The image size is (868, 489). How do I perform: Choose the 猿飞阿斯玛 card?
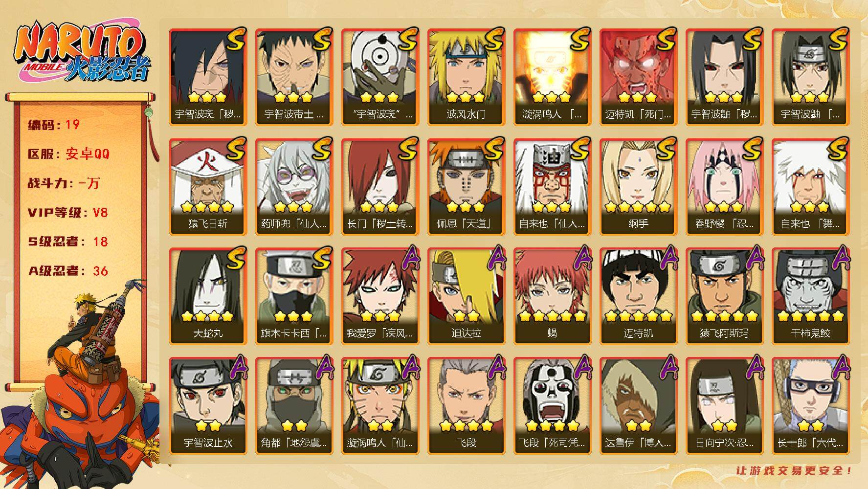[724, 296]
